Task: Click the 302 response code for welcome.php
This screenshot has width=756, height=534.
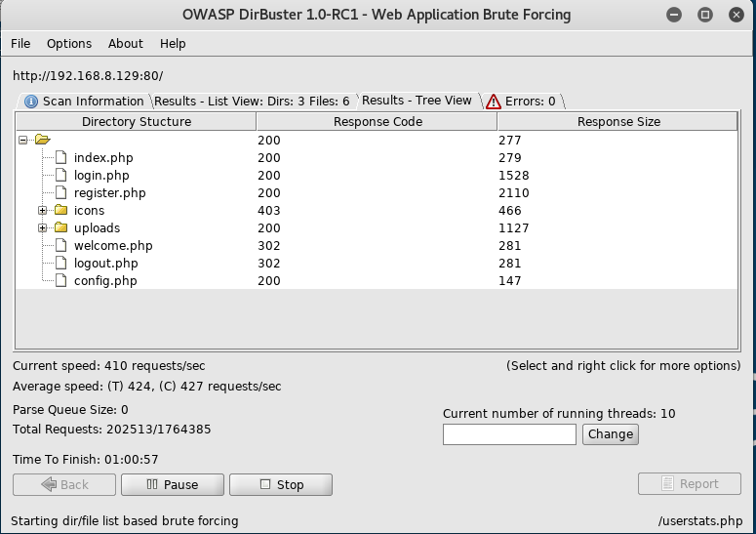Action: (268, 246)
